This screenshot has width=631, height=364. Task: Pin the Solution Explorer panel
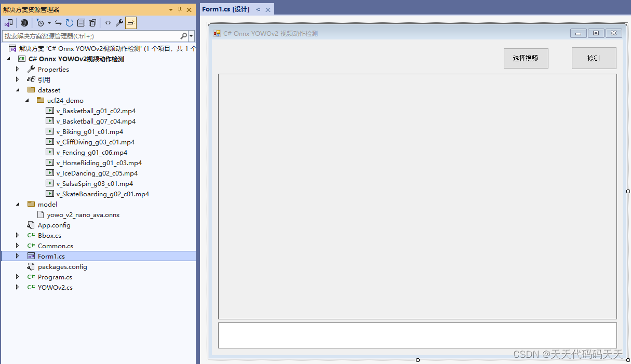pos(179,9)
